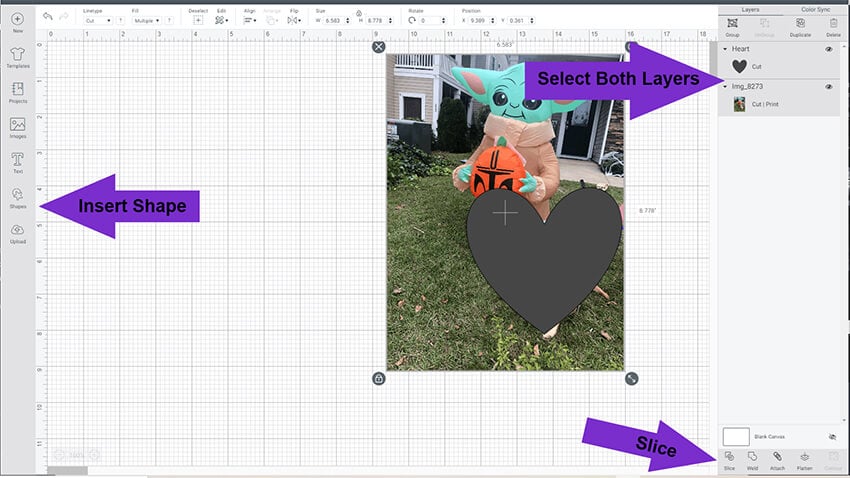Click the horizontal canvas scrollbar
The image size is (850, 478).
(67, 470)
